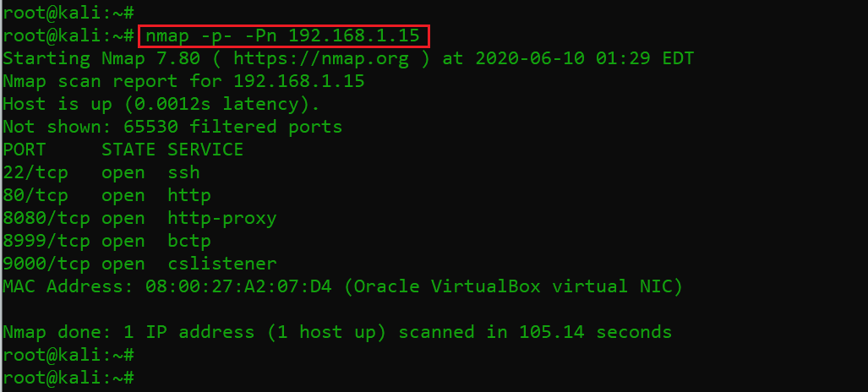Select the 8999/tcp port entry
Image resolution: width=868 pixels, height=392 pixels.
[46, 242]
